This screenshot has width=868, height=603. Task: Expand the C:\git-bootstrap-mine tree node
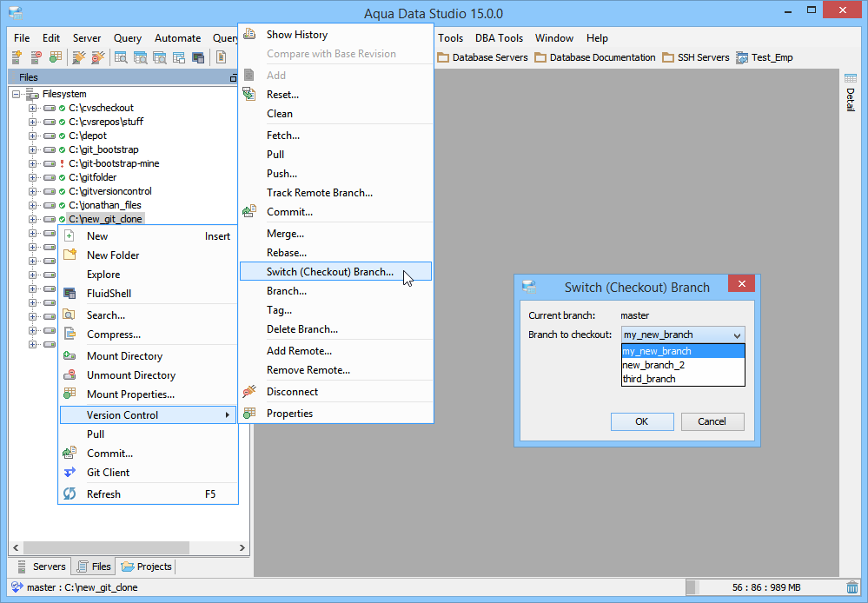coord(33,163)
